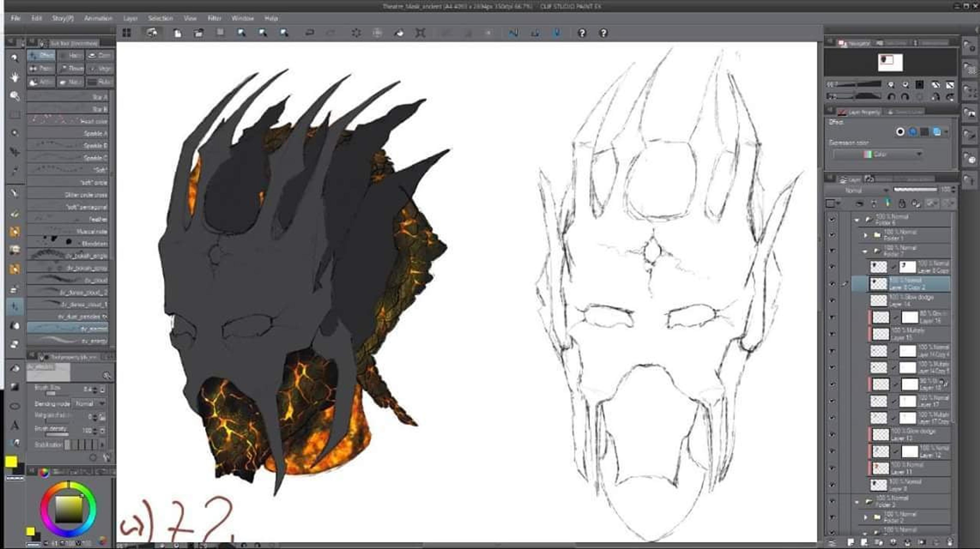Toggle visibility of the Glow dodge Layer 14
This screenshot has width=980, height=549.
click(x=832, y=300)
